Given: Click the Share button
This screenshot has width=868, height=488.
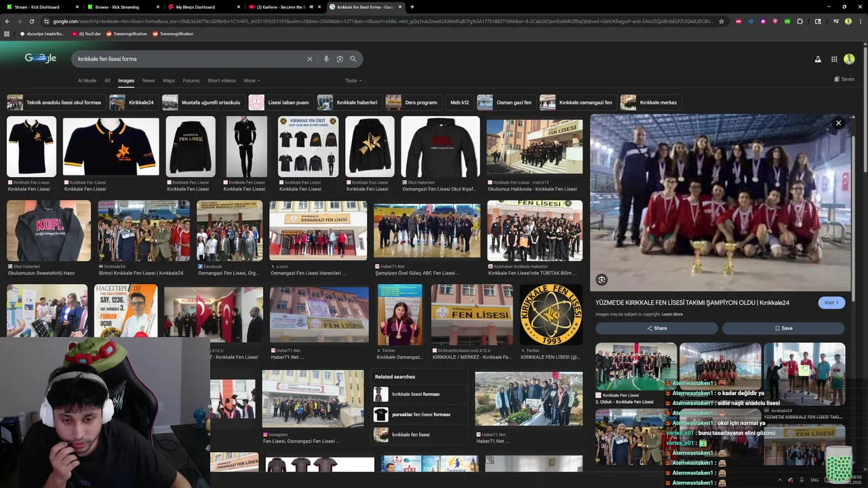Looking at the screenshot, I should pyautogui.click(x=656, y=328).
